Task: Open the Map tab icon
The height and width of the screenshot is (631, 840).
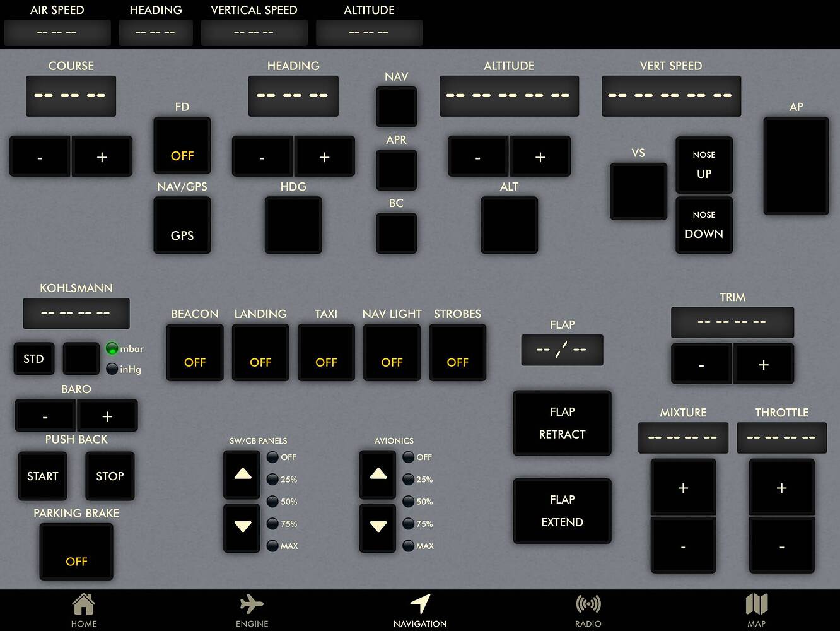Action: [757, 604]
